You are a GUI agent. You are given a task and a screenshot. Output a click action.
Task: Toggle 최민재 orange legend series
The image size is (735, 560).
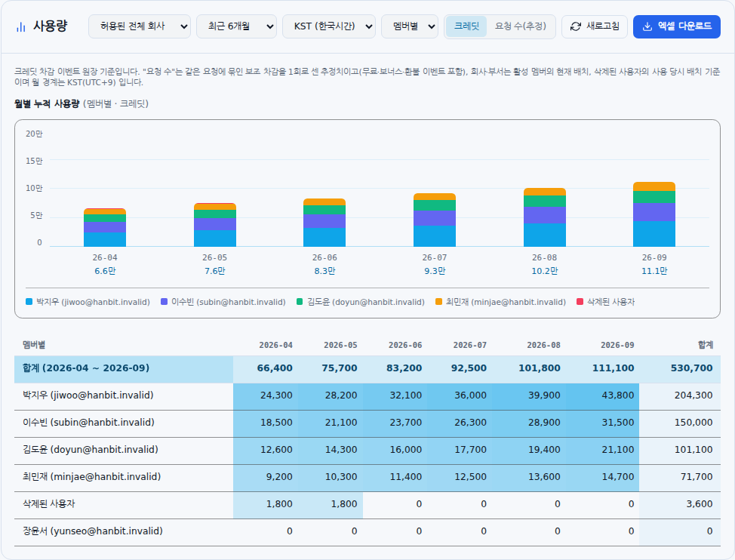click(500, 302)
